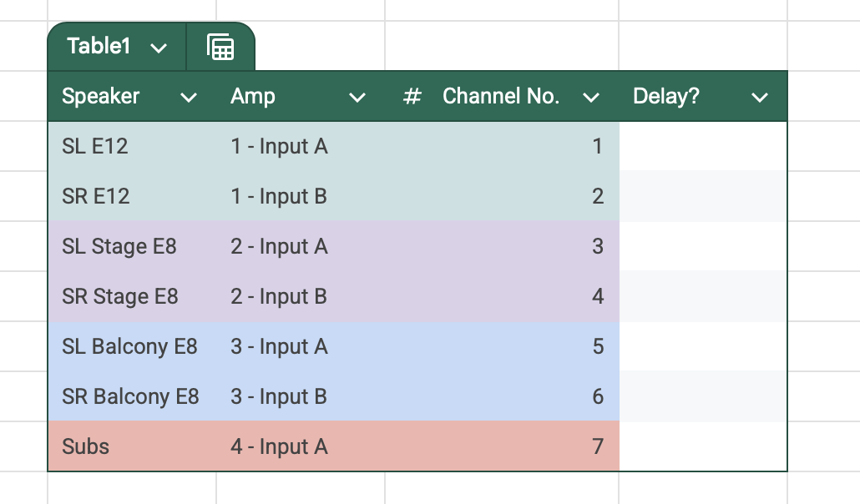This screenshot has height=504, width=860.
Task: Open the Table1 name dropdown arrow
Action: 159,48
